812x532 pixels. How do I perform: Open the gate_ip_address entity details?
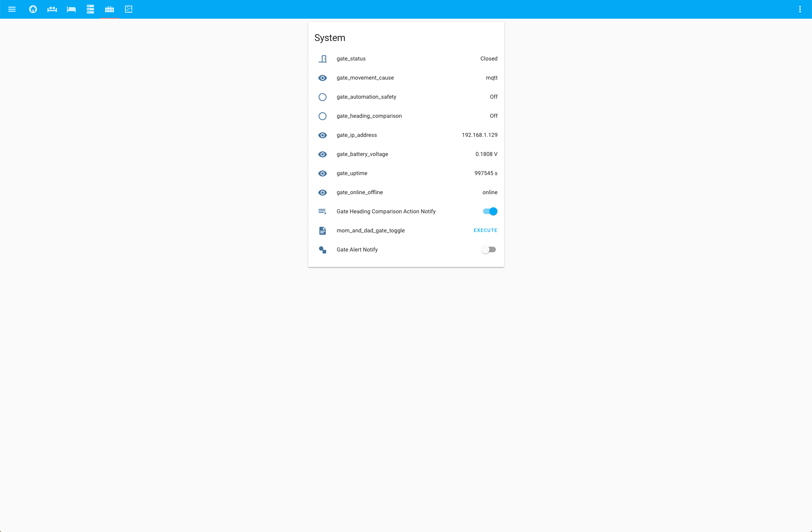(356, 135)
